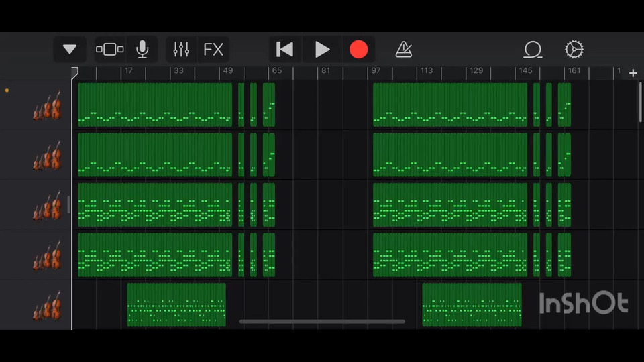Add song section with plus button
Image resolution: width=644 pixels, height=362 pixels.
633,73
